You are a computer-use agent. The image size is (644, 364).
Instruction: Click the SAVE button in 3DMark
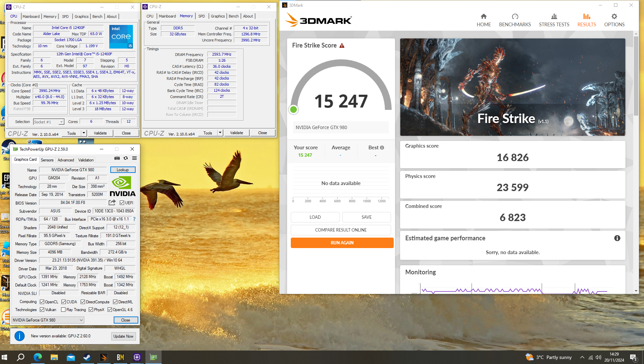pyautogui.click(x=366, y=217)
